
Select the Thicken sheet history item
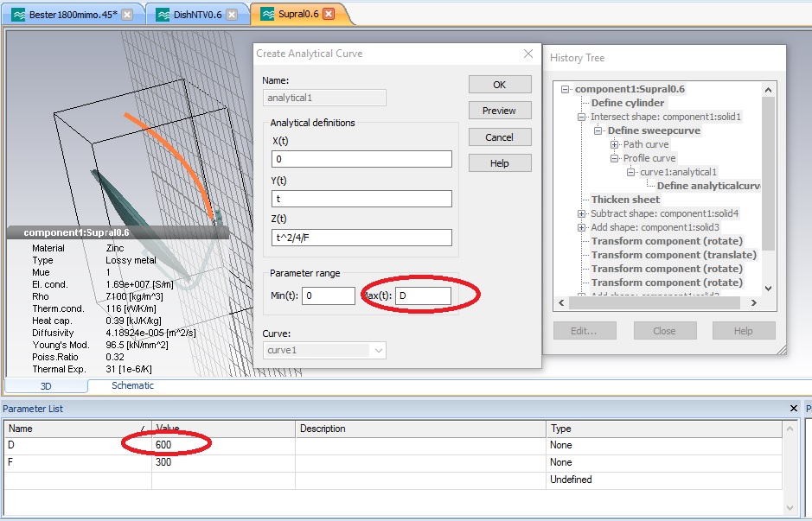coord(625,200)
